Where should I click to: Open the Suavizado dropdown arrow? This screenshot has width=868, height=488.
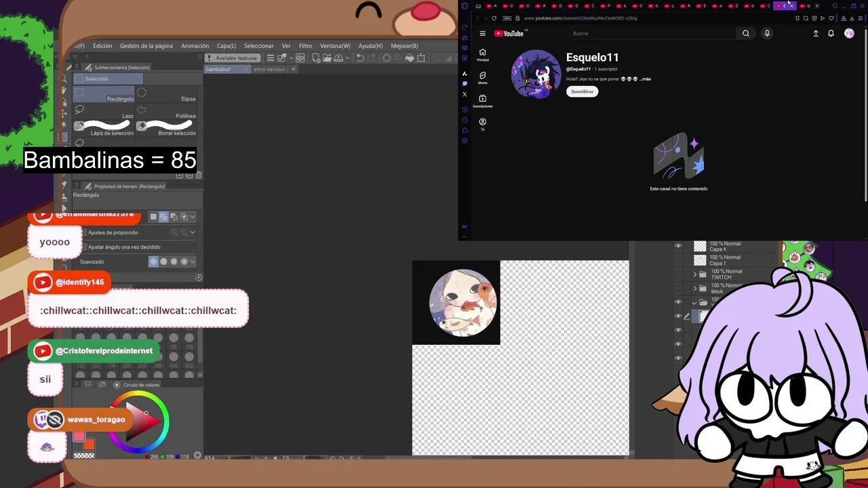click(193, 262)
